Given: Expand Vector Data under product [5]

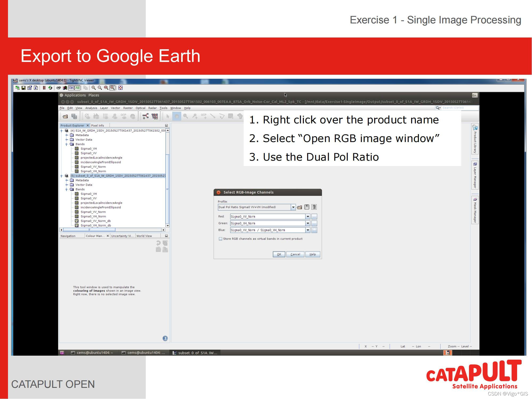Looking at the screenshot, I should (x=67, y=185).
